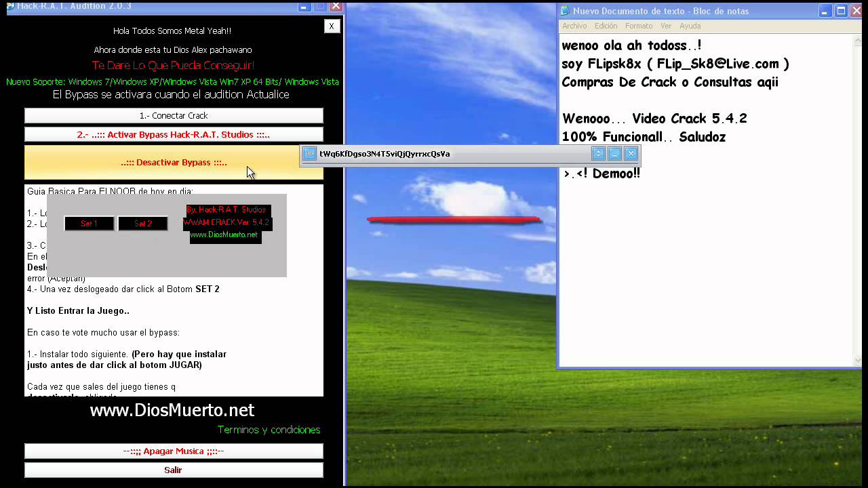
Task: Close the small floating tWq6KfDgso window
Action: coord(631,154)
